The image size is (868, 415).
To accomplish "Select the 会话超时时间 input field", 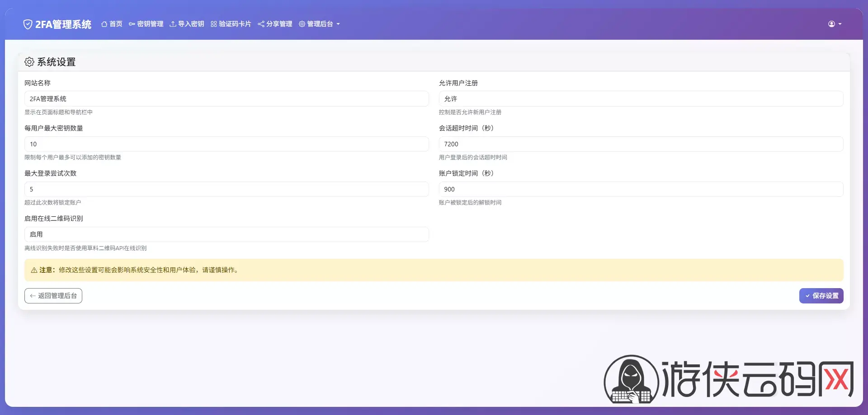I will coord(641,144).
